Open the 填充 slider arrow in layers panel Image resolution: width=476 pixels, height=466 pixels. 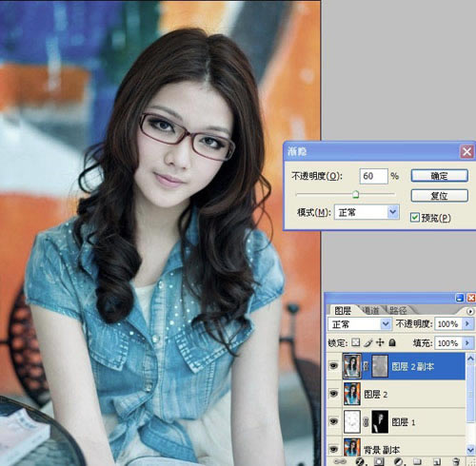click(467, 343)
